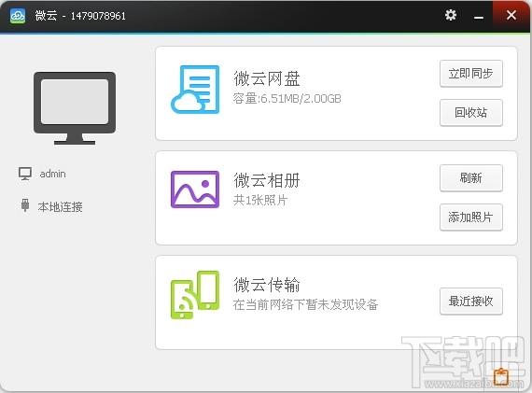Viewport: 532px width, 393px height.
Task: Open the settings gear in title bar
Action: click(451, 15)
